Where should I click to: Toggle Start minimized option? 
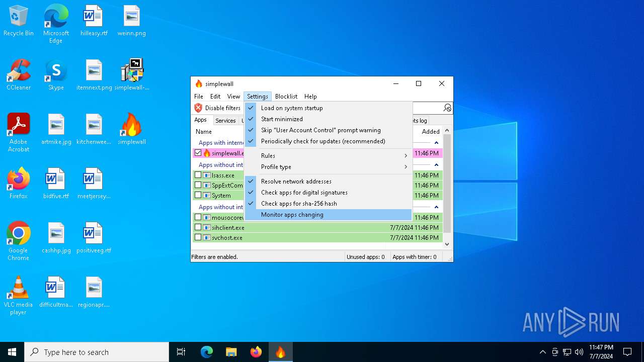tap(328, 119)
